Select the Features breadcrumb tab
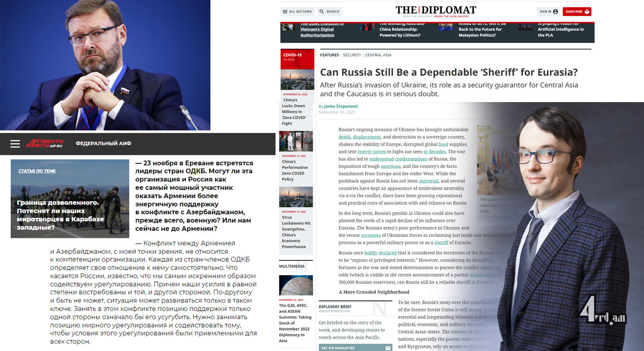This screenshot has height=351, width=644. pyautogui.click(x=329, y=55)
